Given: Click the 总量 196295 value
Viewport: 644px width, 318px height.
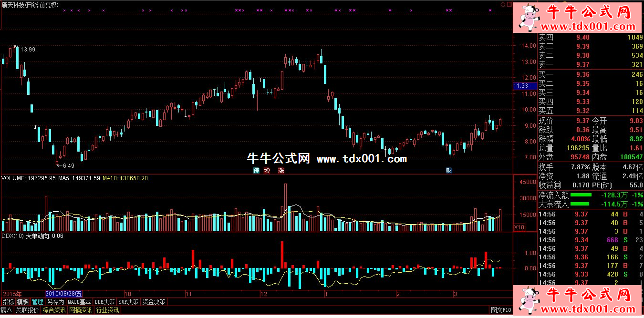Looking at the screenshot, I should coord(577,148).
